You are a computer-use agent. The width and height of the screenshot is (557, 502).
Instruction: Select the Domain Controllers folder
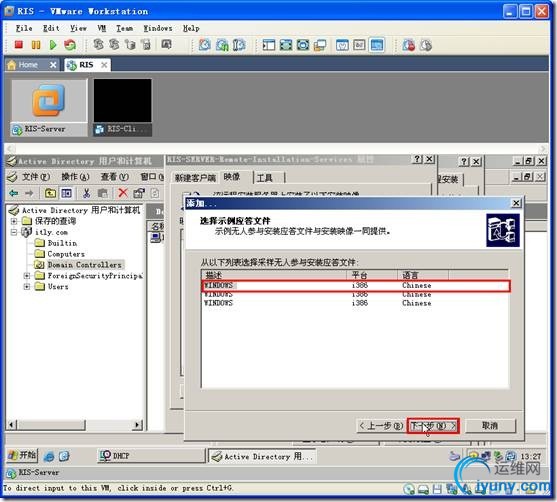pos(79,265)
